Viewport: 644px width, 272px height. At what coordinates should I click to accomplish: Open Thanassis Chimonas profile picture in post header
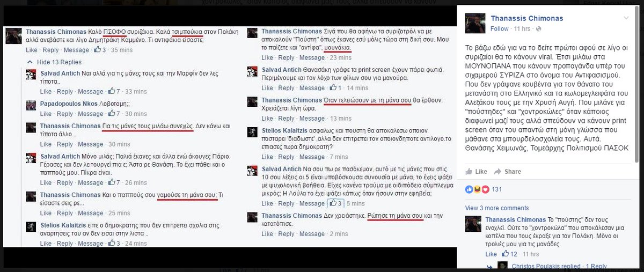[474, 23]
